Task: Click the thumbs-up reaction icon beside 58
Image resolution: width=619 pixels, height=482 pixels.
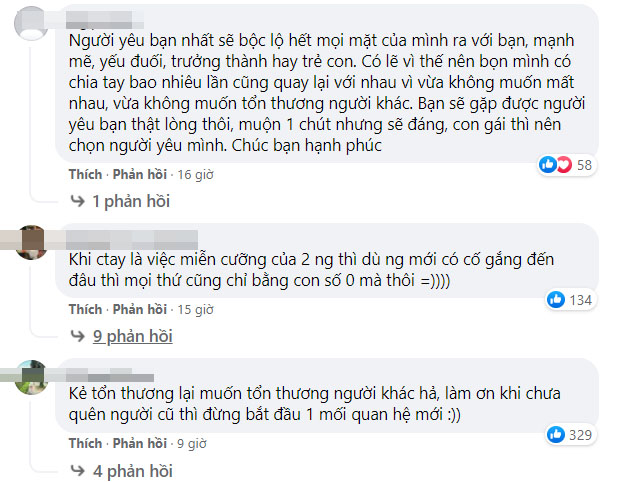Action: click(548, 164)
